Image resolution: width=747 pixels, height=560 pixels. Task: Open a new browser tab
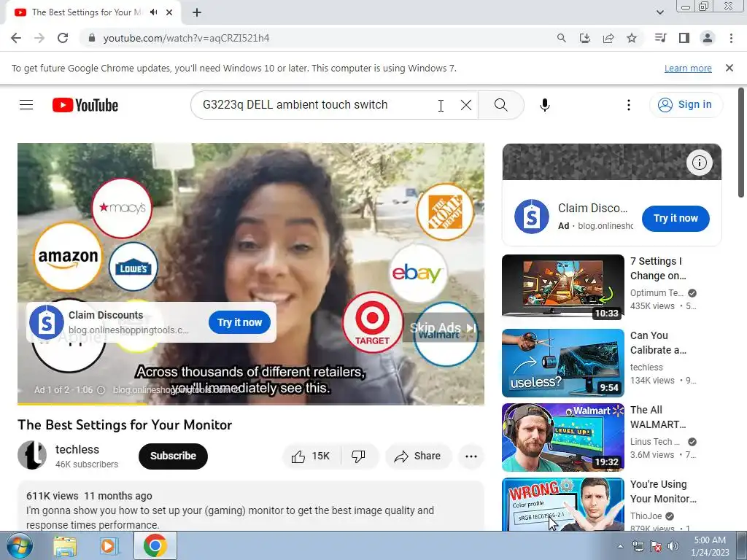tap(197, 13)
